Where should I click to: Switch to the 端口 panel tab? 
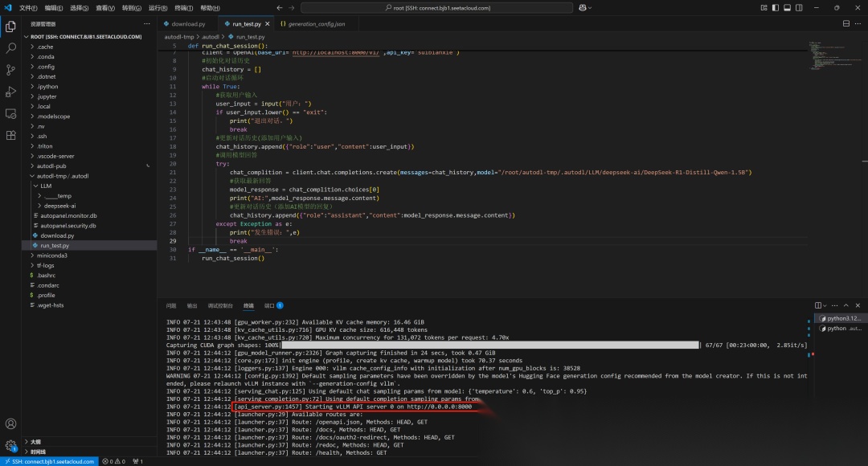[x=273, y=305]
